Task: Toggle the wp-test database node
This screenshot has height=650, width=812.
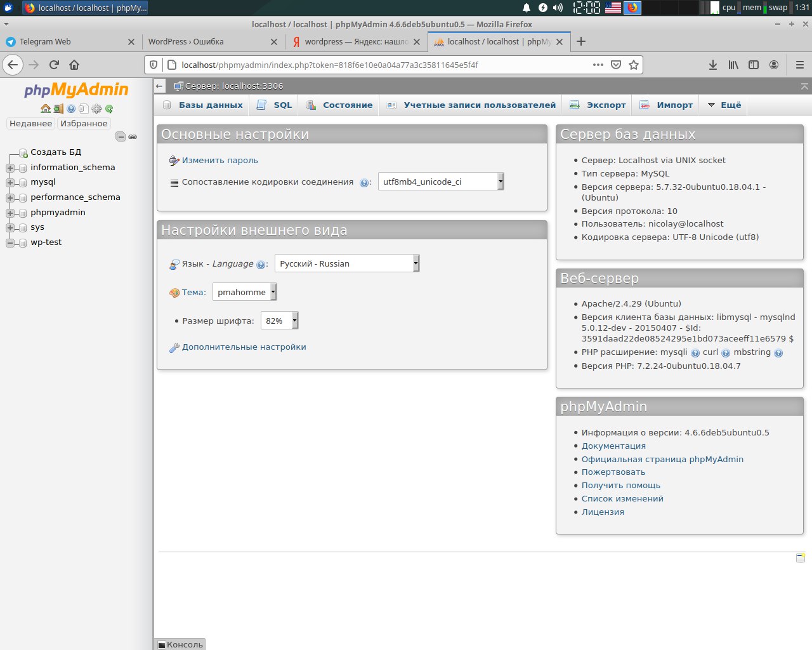Action: pyautogui.click(x=10, y=242)
